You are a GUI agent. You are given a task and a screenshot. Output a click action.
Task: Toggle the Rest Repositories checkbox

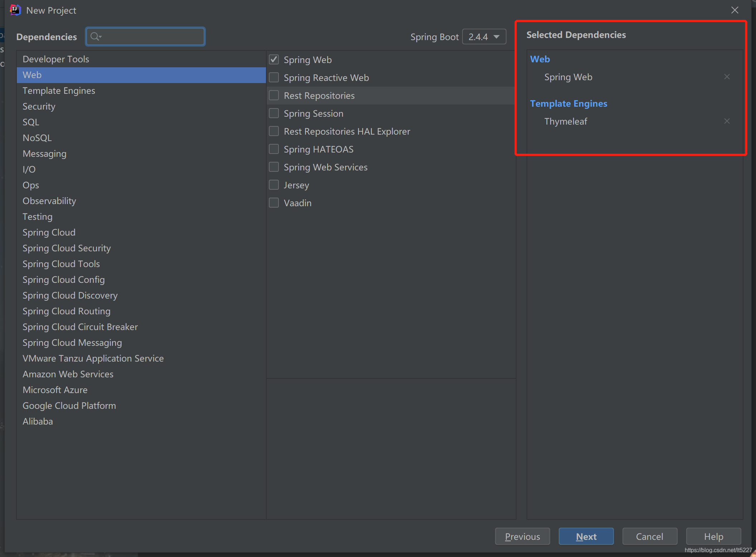(273, 95)
